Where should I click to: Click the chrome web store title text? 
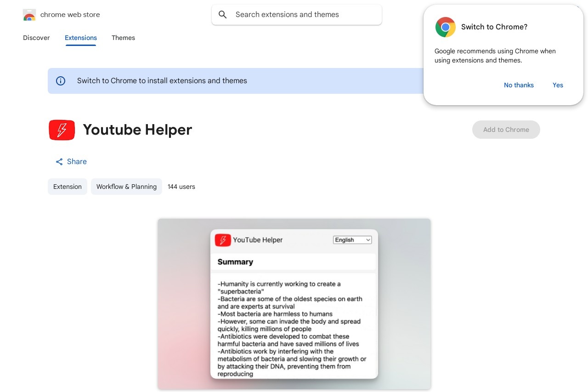point(70,15)
